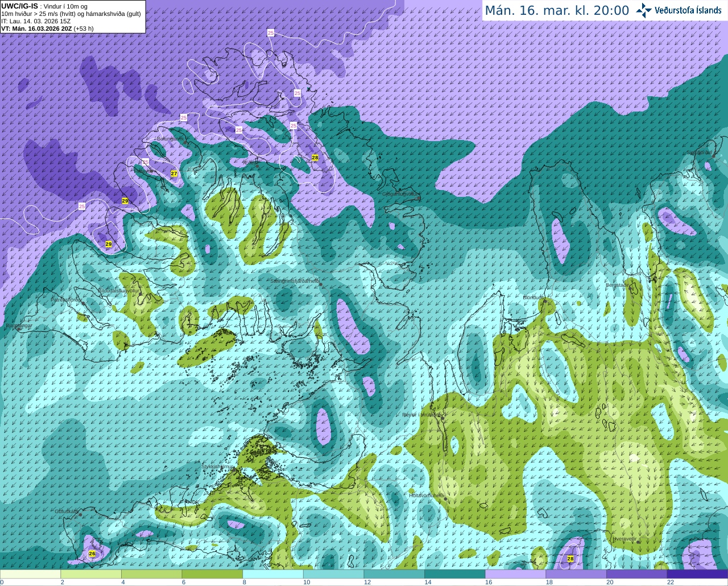Click the yellow 29 gust marker nearest Patreksfjörður
This screenshot has width=728, height=586.
pos(109,244)
